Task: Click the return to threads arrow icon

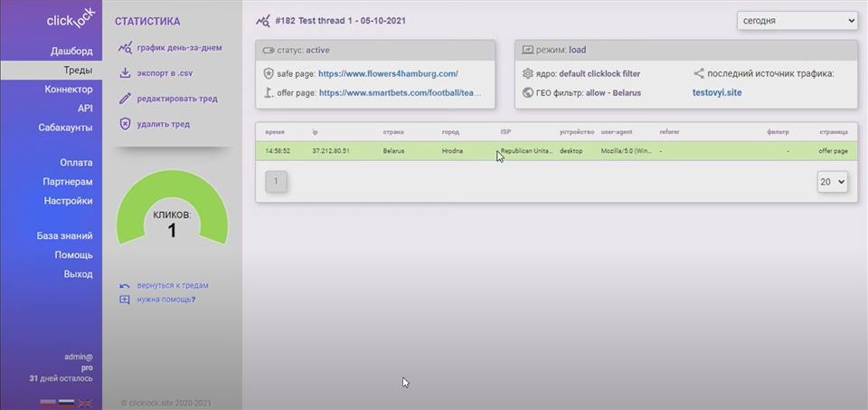Action: click(x=125, y=285)
